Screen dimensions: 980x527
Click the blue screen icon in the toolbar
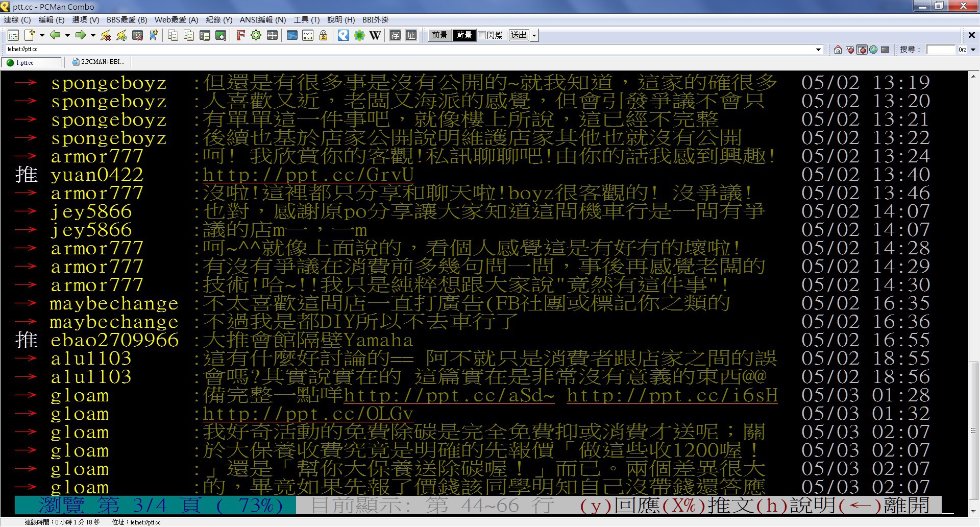click(x=292, y=35)
